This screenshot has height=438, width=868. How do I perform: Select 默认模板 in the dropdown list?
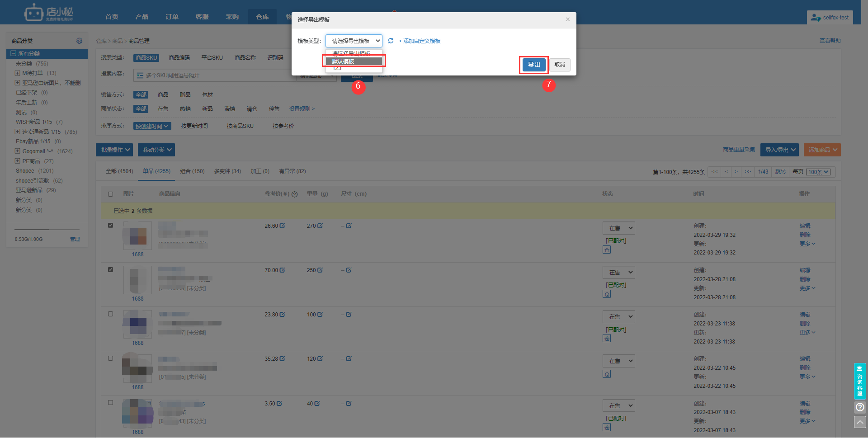354,61
